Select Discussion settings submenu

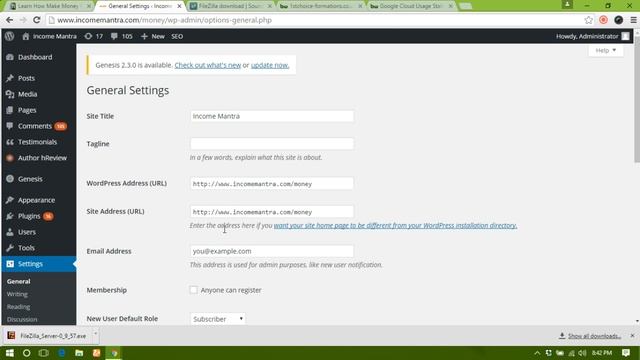(x=22, y=319)
